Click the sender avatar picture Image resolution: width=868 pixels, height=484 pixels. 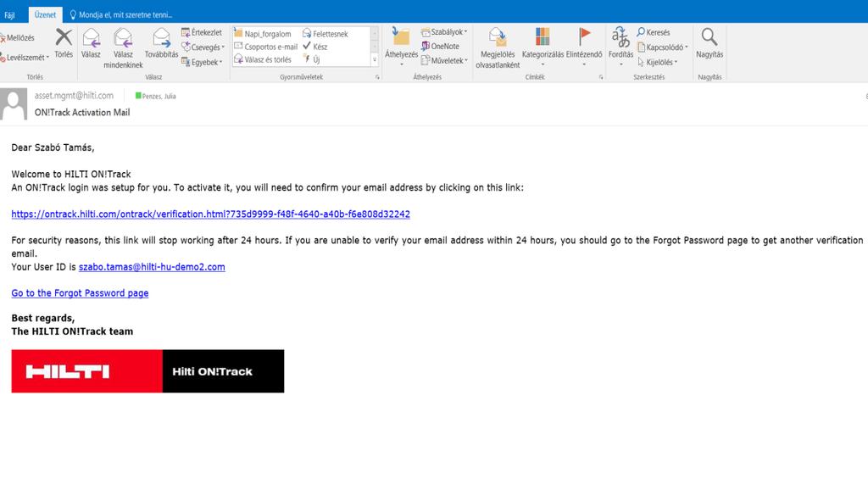[x=14, y=103]
